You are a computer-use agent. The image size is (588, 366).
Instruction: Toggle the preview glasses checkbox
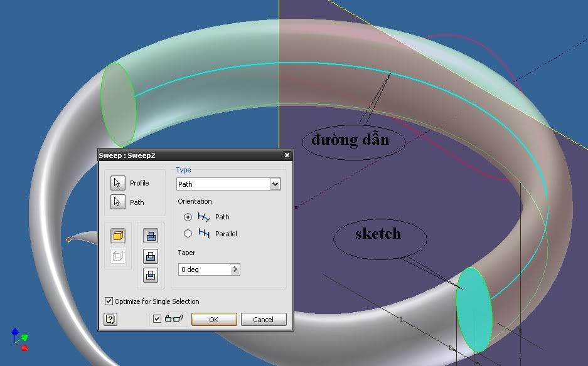tap(158, 319)
